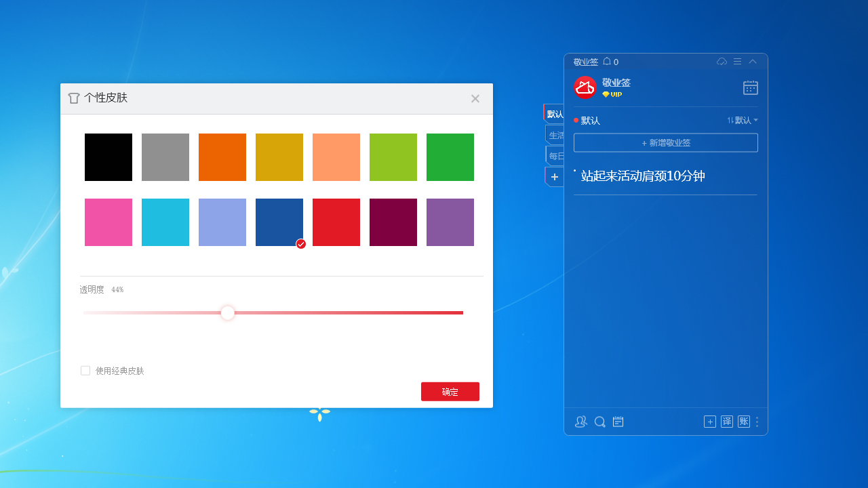Click the 确定 confirm button

click(x=450, y=391)
